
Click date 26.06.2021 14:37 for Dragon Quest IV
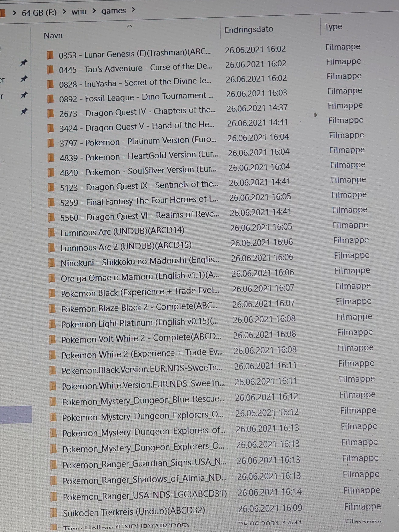257,108
